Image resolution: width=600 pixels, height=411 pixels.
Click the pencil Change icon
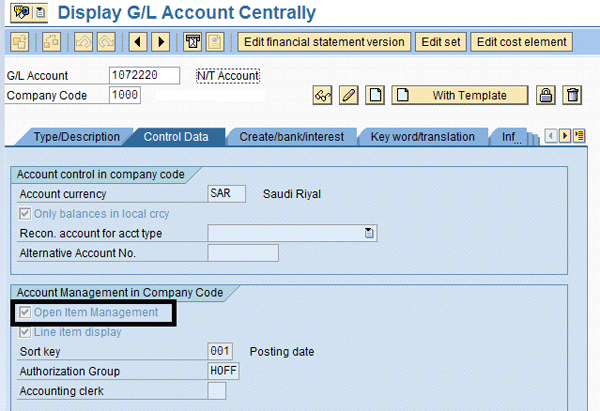click(349, 96)
